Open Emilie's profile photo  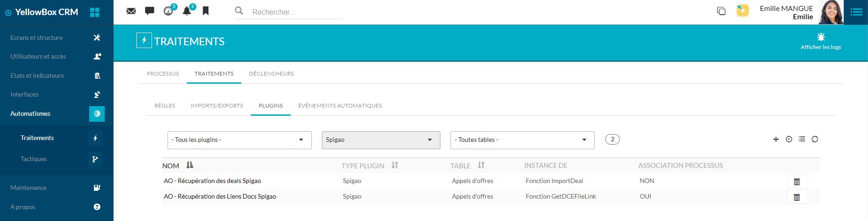(x=831, y=12)
